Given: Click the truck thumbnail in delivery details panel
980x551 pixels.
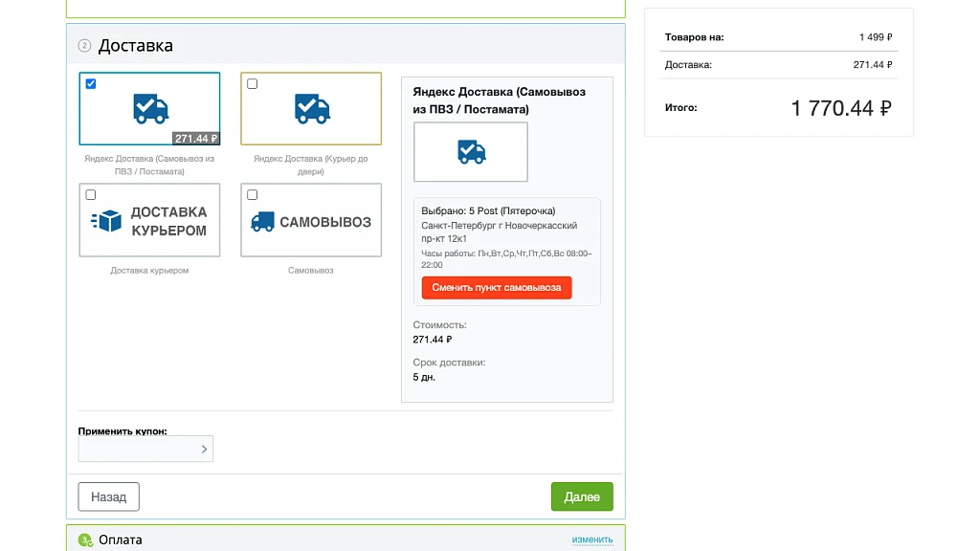Looking at the screenshot, I should point(471,152).
